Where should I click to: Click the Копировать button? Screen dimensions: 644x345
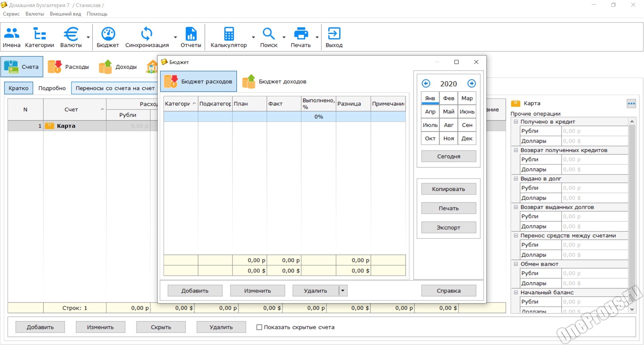click(x=448, y=189)
